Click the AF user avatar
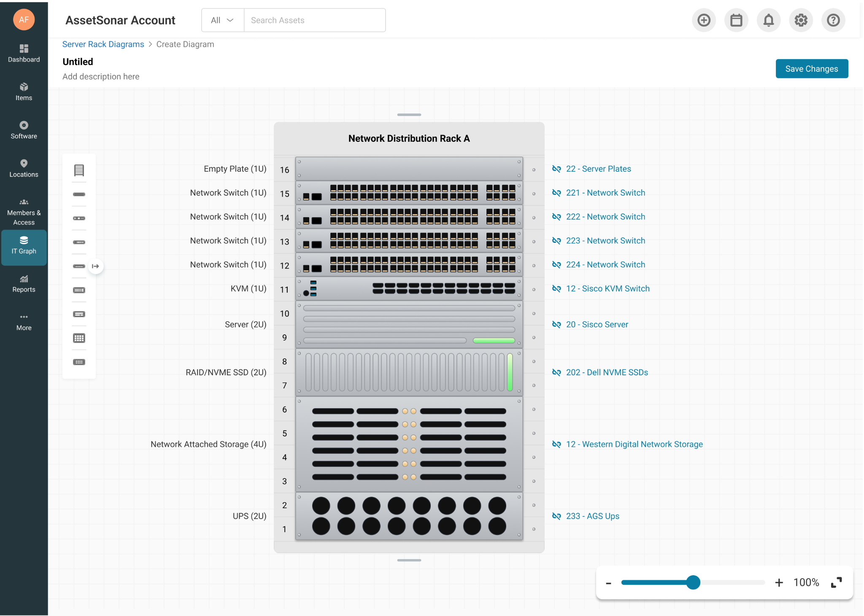Screen dimensions: 864x616 tap(24, 19)
